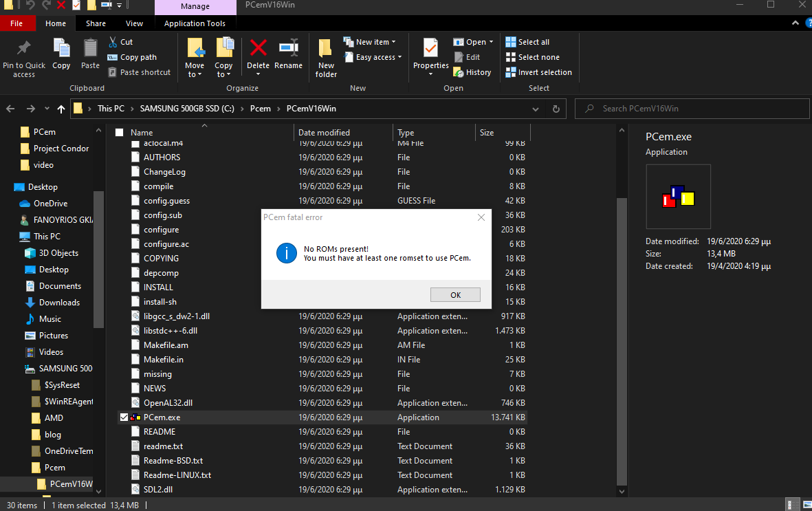Viewport: 812px width, 511px height.
Task: Click the Copy ribbon icon
Action: [x=61, y=47]
